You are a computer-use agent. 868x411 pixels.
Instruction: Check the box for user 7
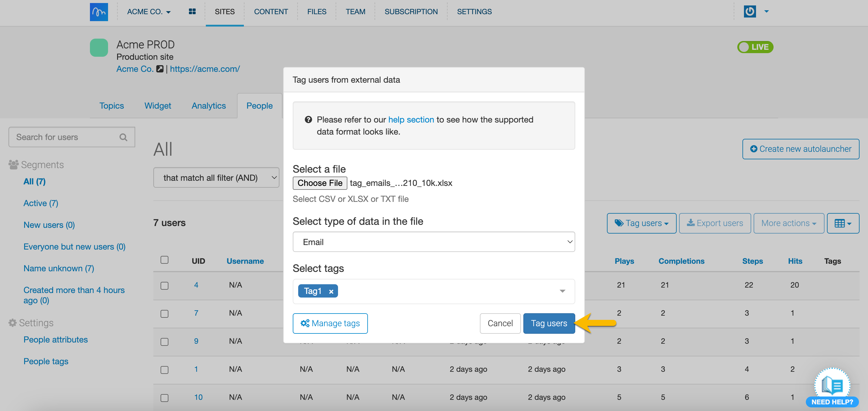[164, 313]
